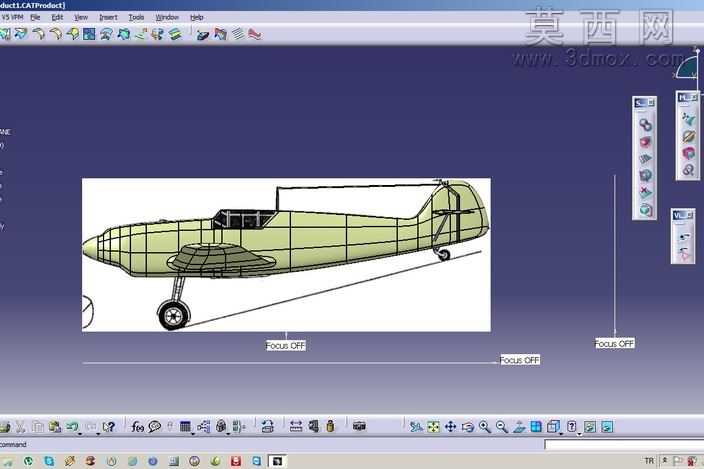
Task: Click the TR language indicator in taskbar
Action: [649, 461]
